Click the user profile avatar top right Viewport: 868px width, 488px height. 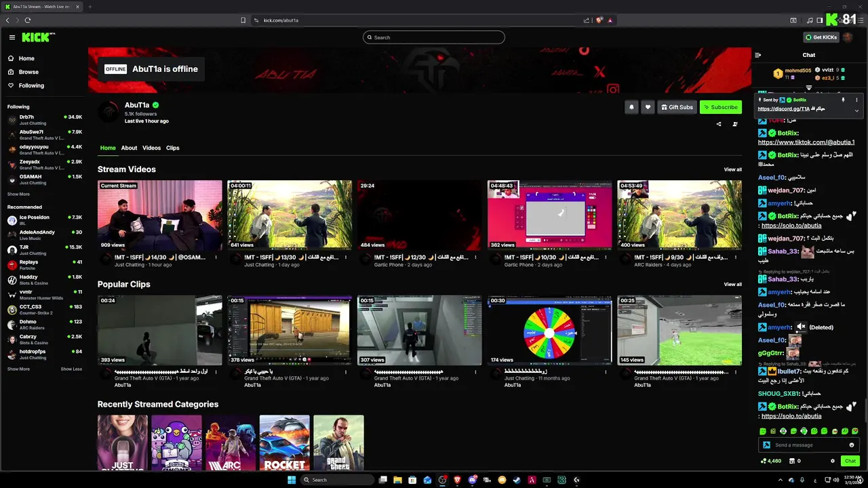[x=848, y=37]
